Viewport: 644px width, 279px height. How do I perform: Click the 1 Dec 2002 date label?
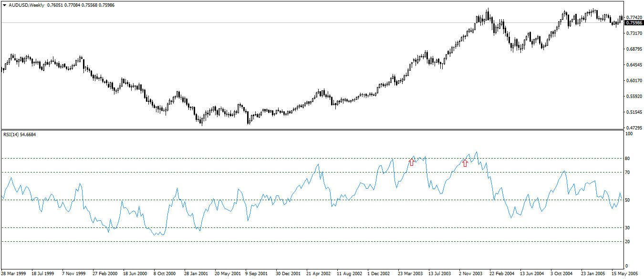click(379, 274)
